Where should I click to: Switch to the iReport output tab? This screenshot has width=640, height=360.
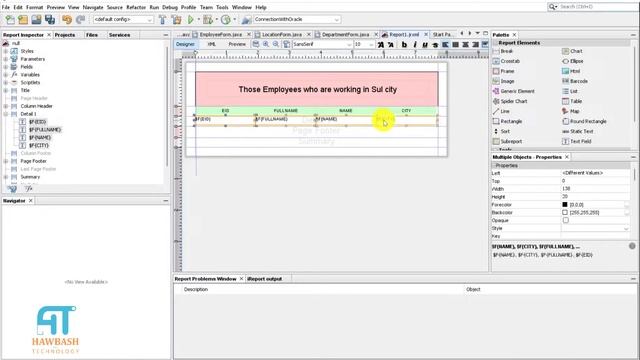pyautogui.click(x=264, y=279)
